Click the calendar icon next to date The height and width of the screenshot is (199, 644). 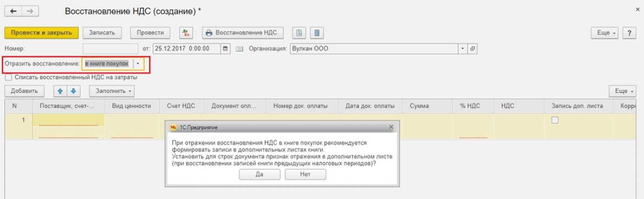226,48
